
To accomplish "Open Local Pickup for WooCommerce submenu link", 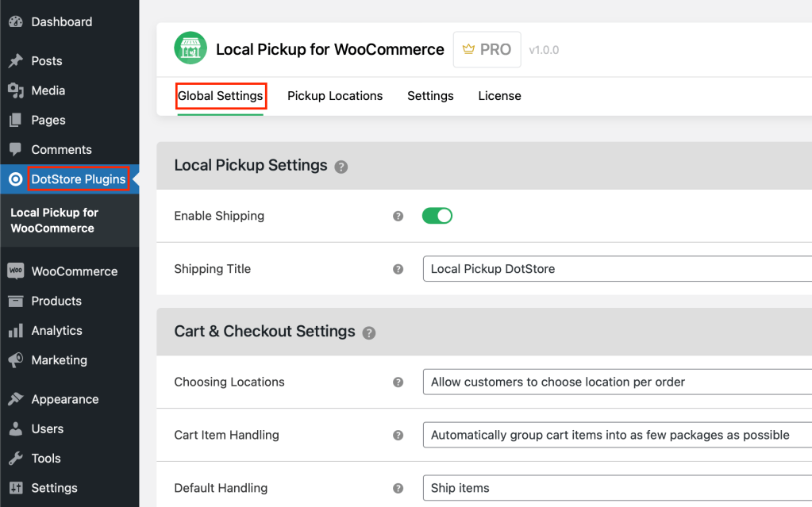I will (55, 221).
